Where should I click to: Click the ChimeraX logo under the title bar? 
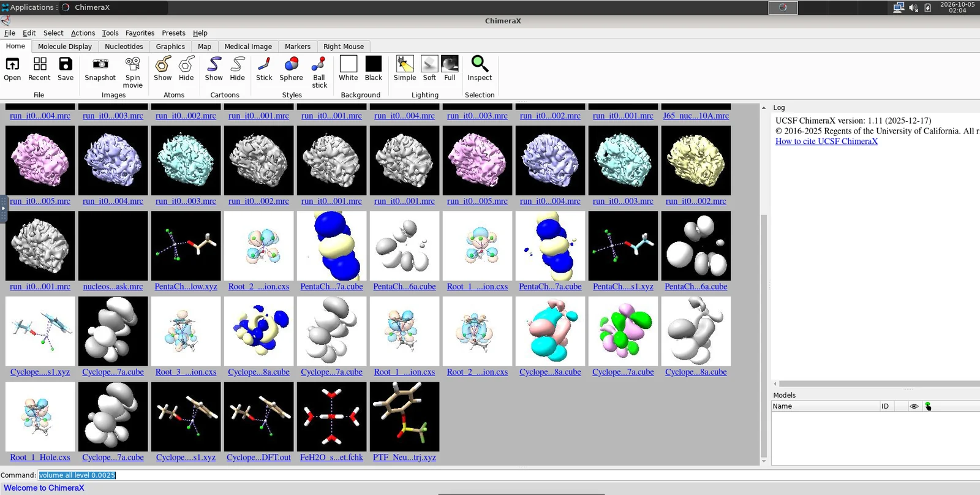6,20
